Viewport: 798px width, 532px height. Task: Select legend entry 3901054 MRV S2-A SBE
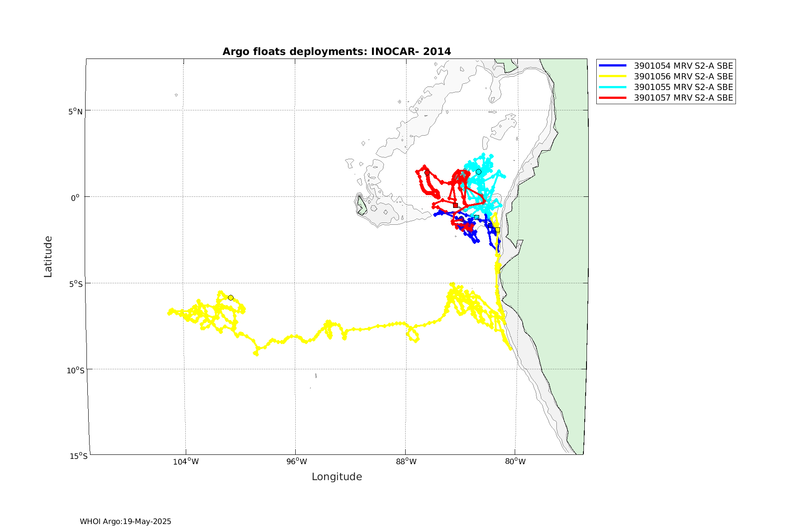click(683, 66)
